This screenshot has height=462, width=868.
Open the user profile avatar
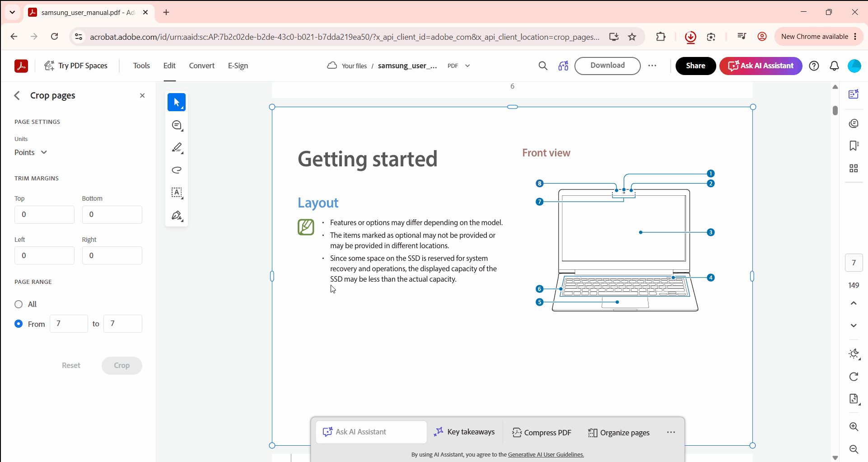854,66
